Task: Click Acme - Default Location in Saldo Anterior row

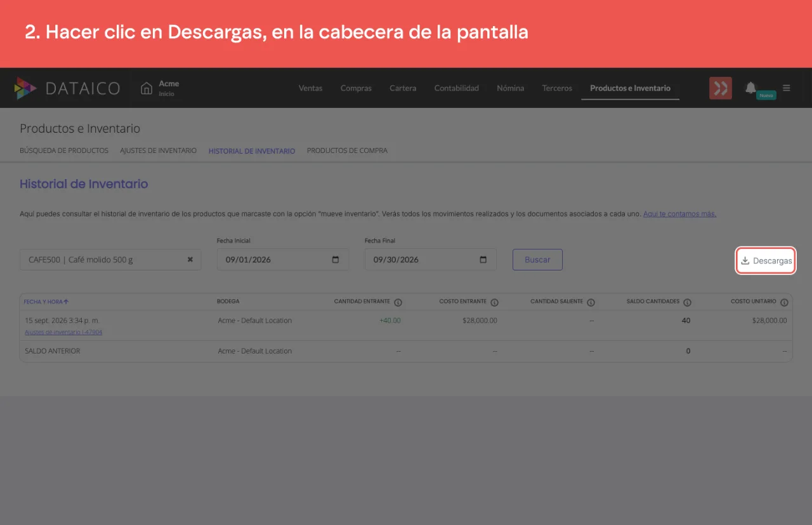Action: 255,351
